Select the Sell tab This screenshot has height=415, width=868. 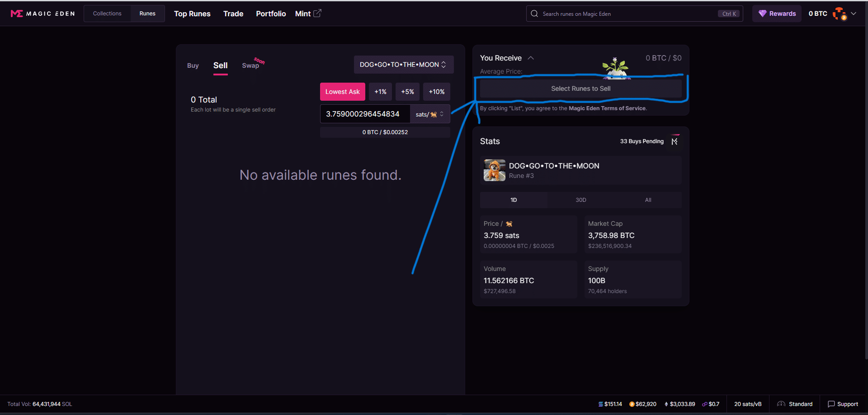click(x=220, y=65)
